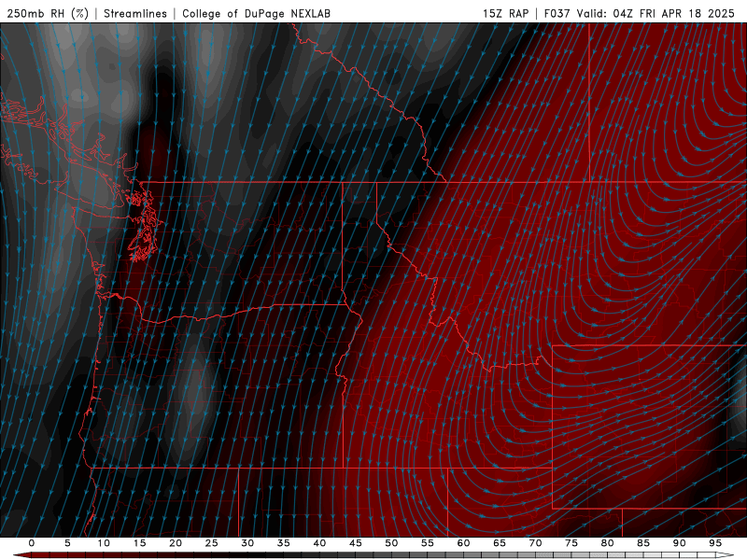Viewport: 747px width, 560px height.
Task: Click the '20' value on color scale
Action: click(x=176, y=543)
